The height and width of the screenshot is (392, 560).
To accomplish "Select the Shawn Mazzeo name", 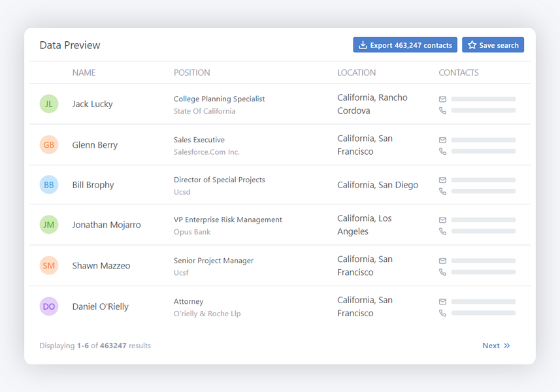I will click(101, 265).
